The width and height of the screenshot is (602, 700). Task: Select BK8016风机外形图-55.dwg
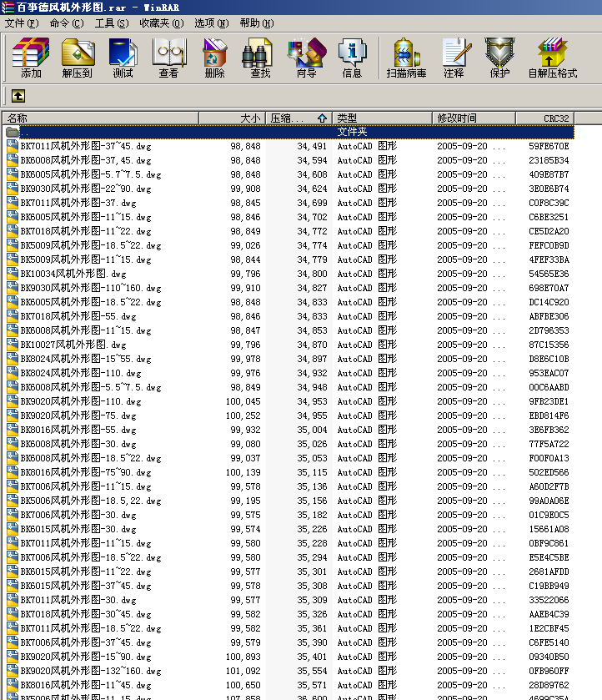click(78, 430)
